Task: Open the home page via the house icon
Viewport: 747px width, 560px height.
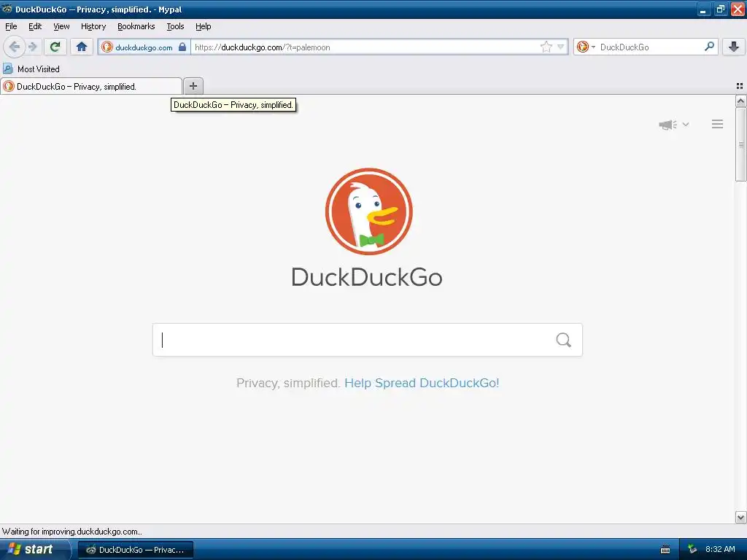Action: coord(82,47)
